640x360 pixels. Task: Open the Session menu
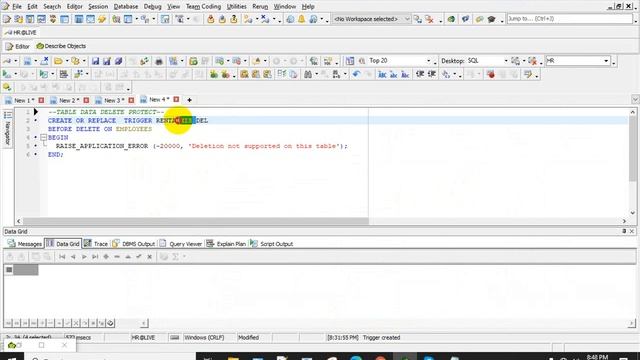(98, 7)
